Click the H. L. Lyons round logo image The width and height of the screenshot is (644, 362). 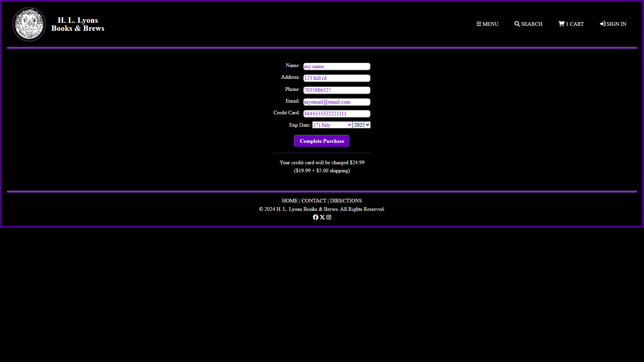[29, 24]
